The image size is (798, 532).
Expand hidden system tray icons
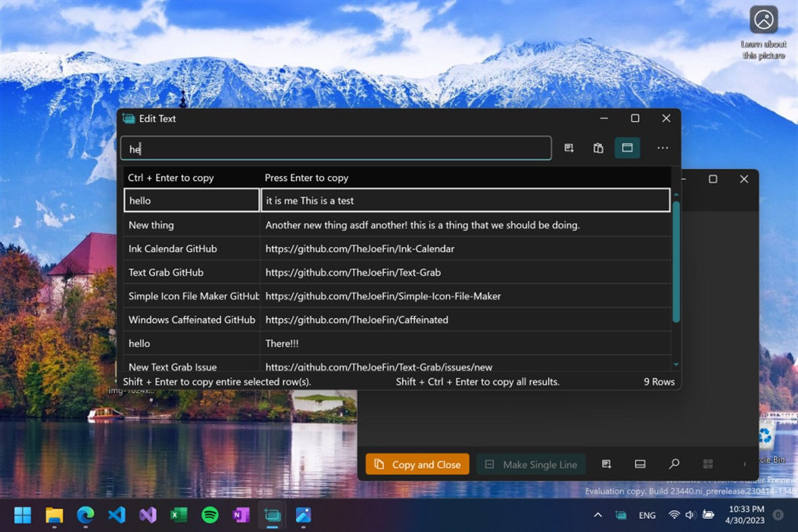click(598, 515)
